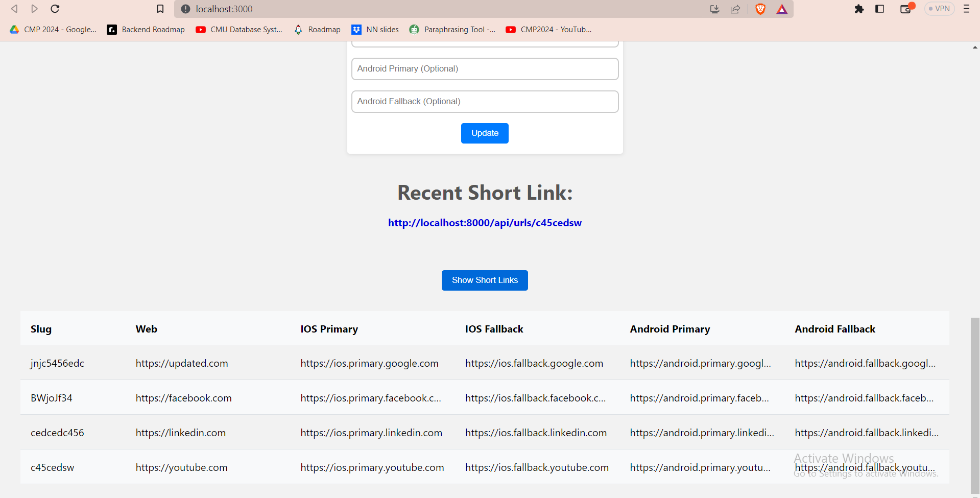Click the android.primary.googl... cell
This screenshot has height=498, width=980.
700,363
